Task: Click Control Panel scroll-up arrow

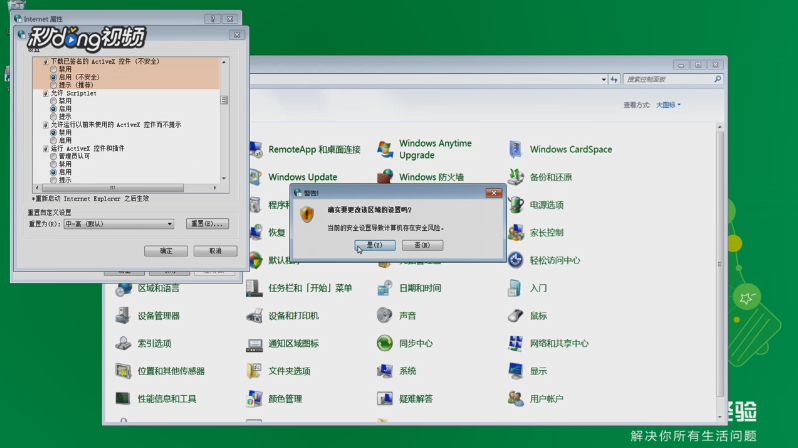Action: [x=720, y=127]
